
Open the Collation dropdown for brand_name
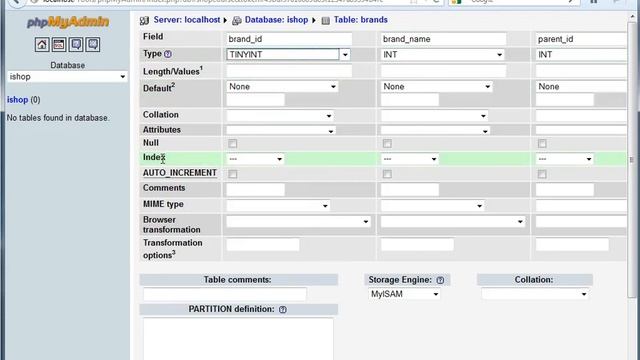click(434, 116)
